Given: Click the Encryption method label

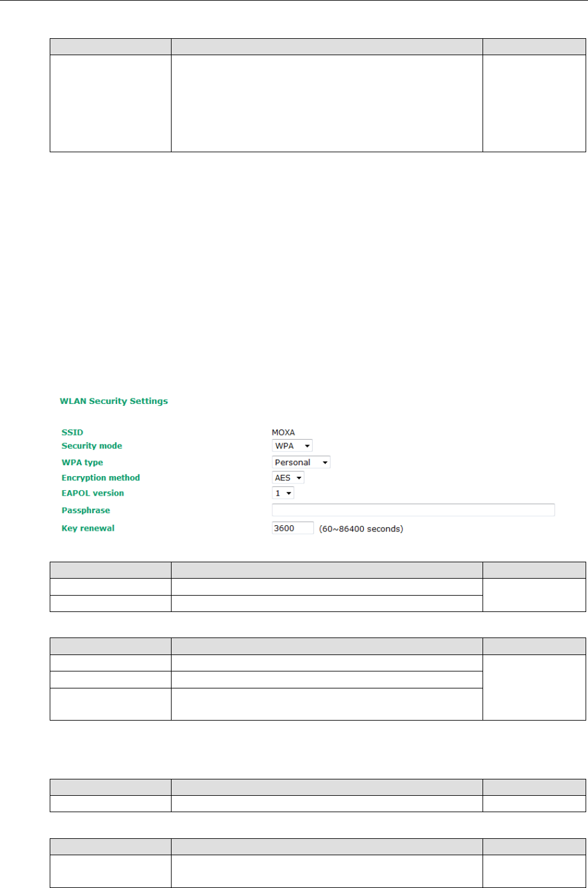Looking at the screenshot, I should (x=101, y=478).
